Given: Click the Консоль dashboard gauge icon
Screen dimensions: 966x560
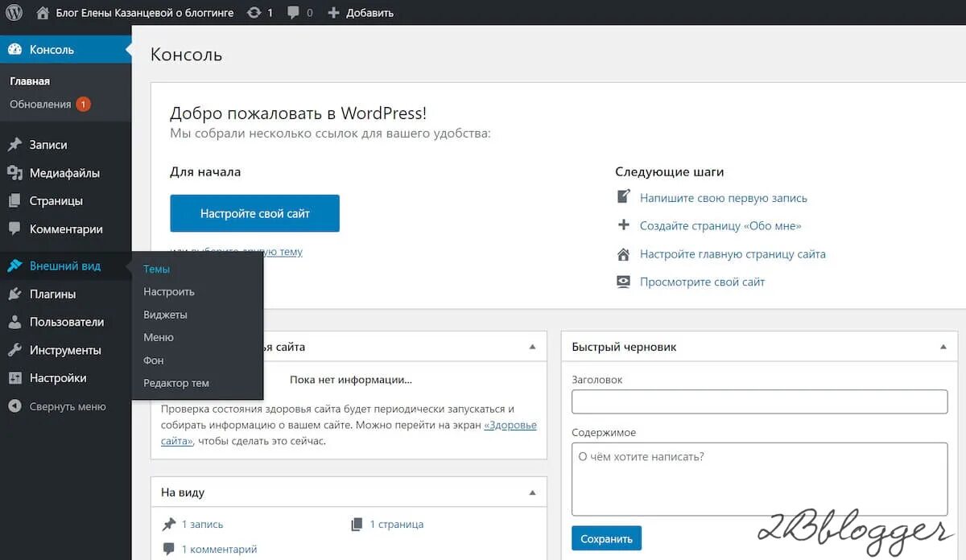Looking at the screenshot, I should (x=14, y=49).
